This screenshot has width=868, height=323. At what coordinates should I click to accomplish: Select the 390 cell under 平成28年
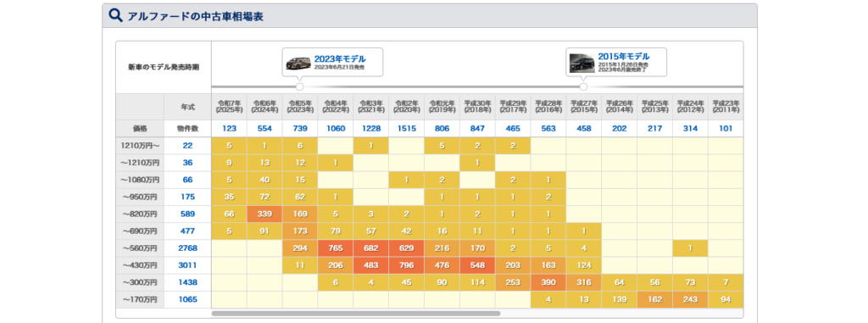548,282
